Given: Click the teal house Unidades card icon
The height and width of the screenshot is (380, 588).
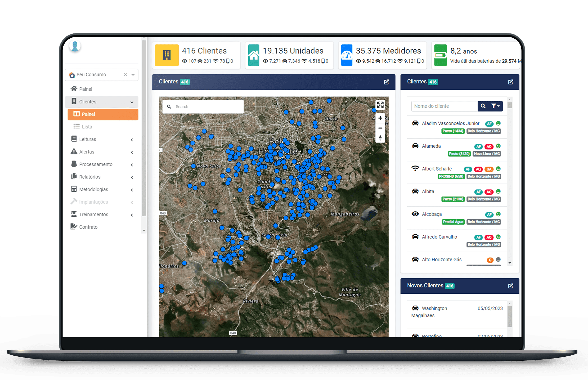Looking at the screenshot, I should coord(254,55).
